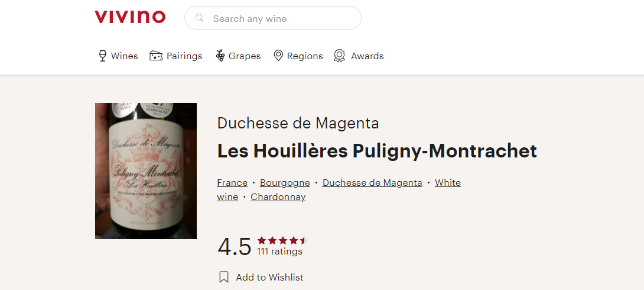Click the Awards ribbon icon
The height and width of the screenshot is (290, 644).
pos(339,56)
